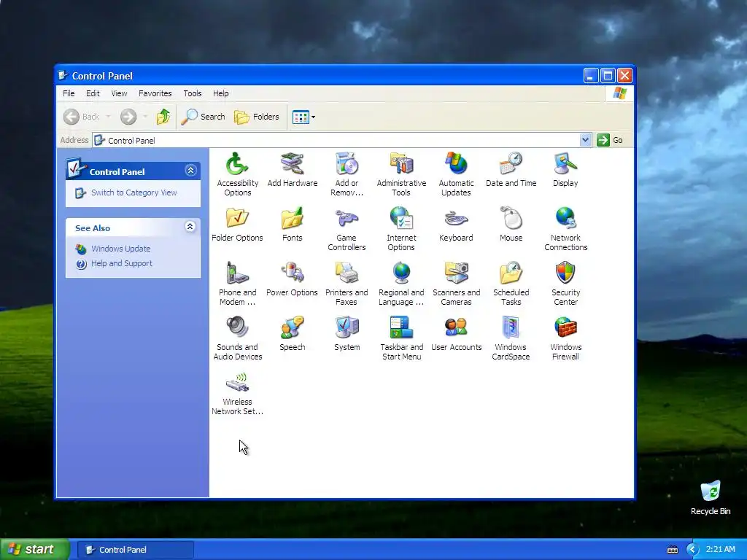Open Folder Options
This screenshot has height=560, width=747.
(x=237, y=225)
